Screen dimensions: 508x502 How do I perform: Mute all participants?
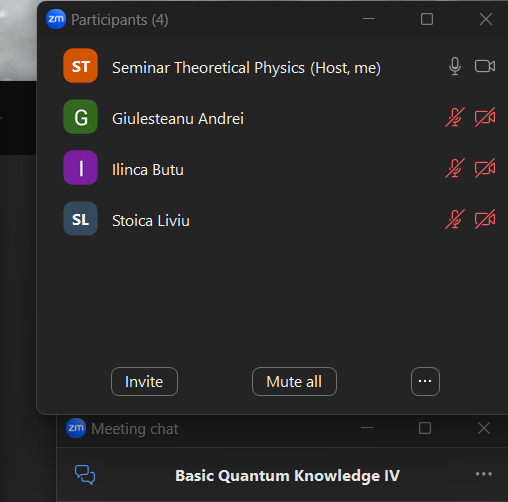pyautogui.click(x=294, y=382)
